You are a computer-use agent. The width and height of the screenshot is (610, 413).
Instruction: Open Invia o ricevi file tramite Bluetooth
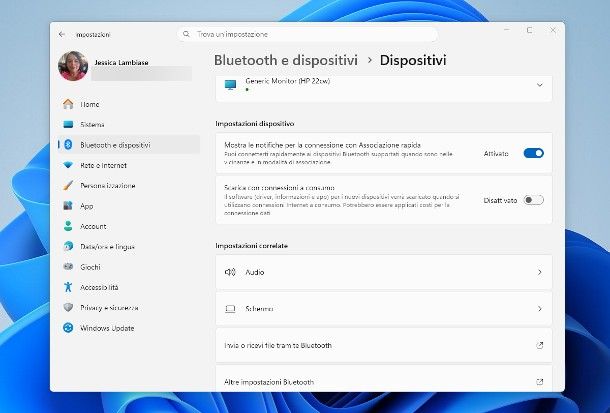(x=384, y=345)
